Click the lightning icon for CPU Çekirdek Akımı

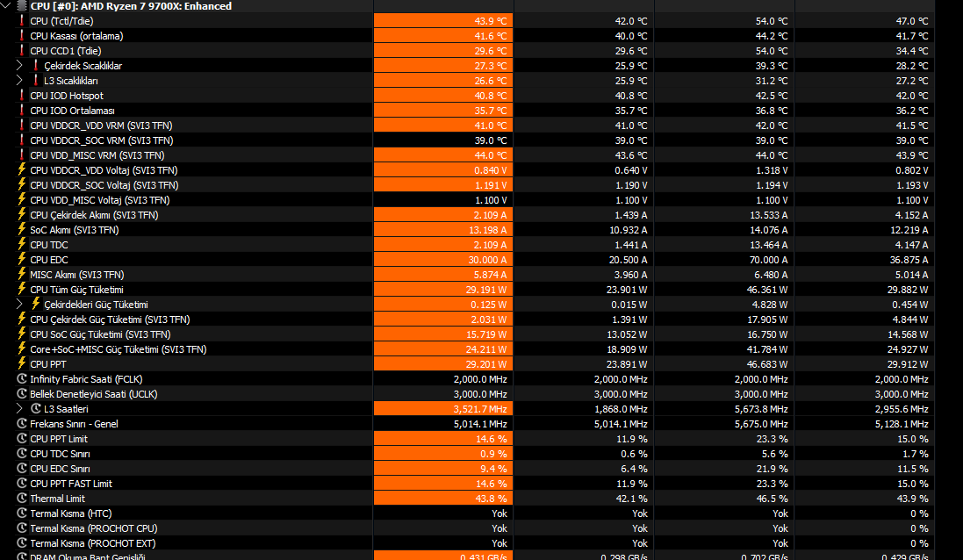(x=22, y=214)
